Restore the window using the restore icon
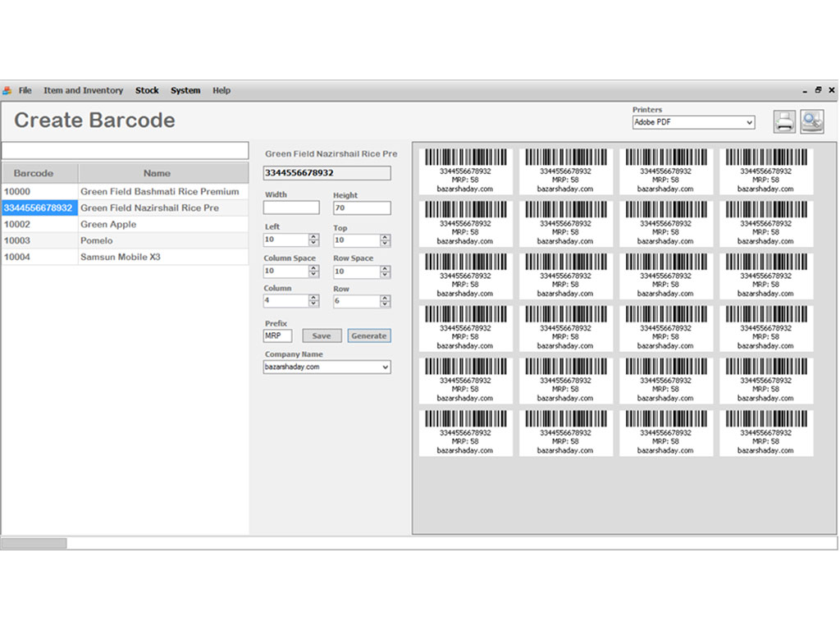Screen dimensions: 840x630 (x=818, y=90)
